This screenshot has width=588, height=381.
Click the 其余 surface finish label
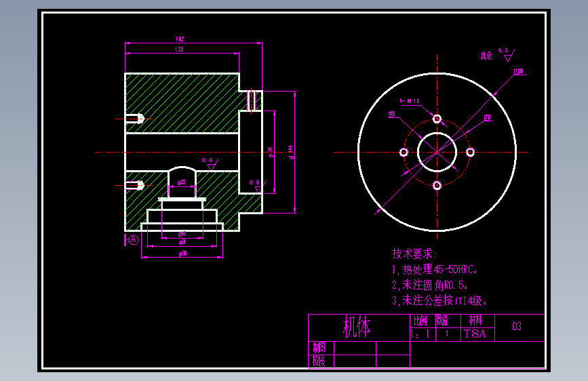coord(486,56)
